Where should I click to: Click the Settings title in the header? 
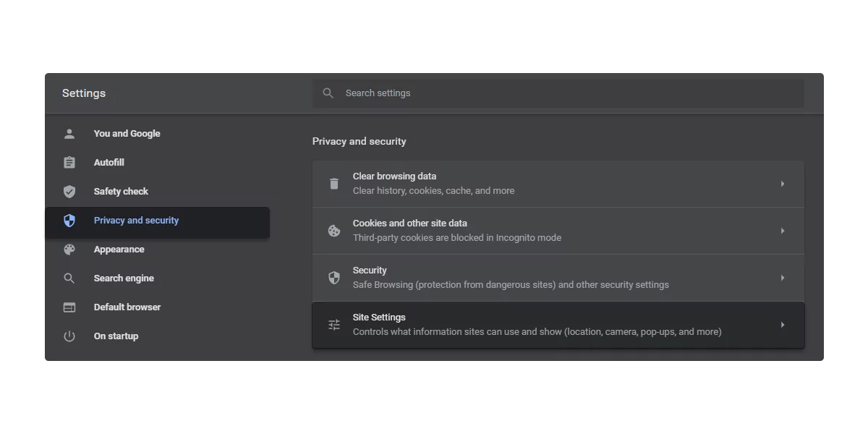[x=84, y=93]
